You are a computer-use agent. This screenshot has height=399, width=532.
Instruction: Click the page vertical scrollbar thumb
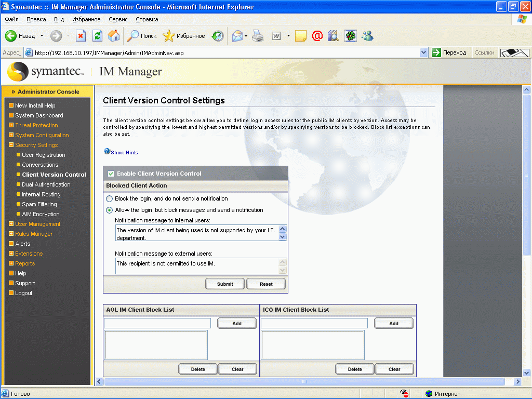(527, 175)
